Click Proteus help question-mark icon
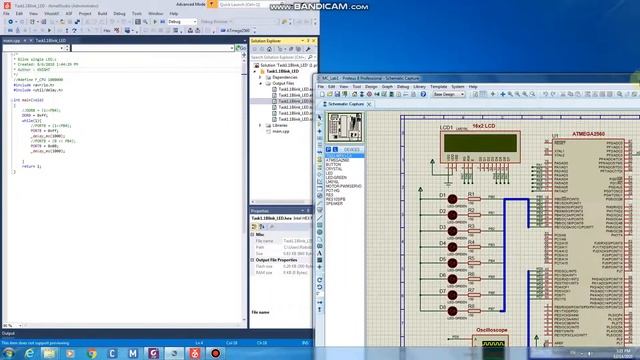640x360 pixels. (423, 94)
